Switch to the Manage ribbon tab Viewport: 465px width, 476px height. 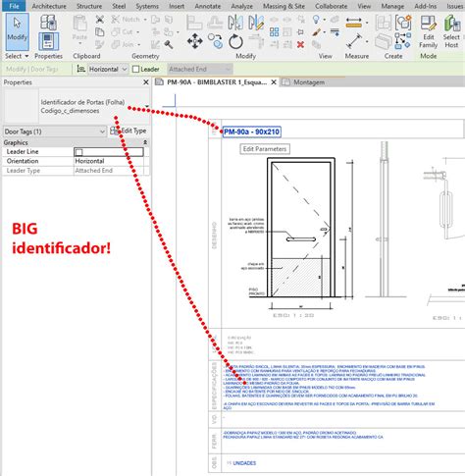392,6
